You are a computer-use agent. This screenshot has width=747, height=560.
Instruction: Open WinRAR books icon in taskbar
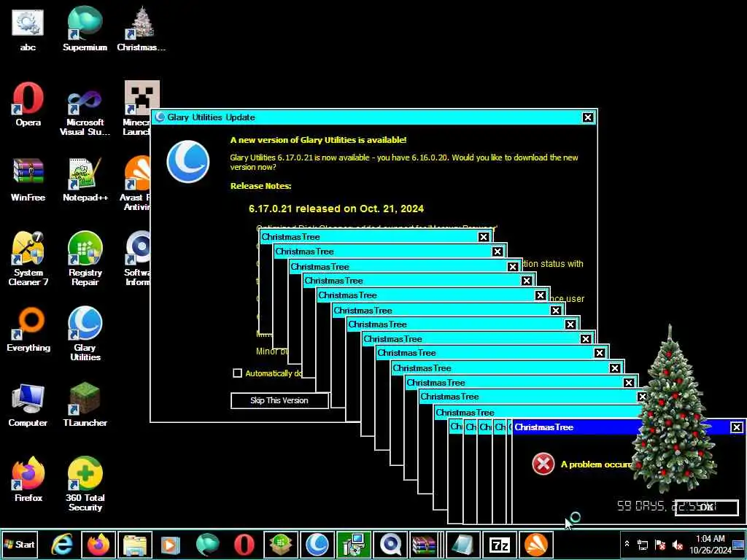click(424, 544)
